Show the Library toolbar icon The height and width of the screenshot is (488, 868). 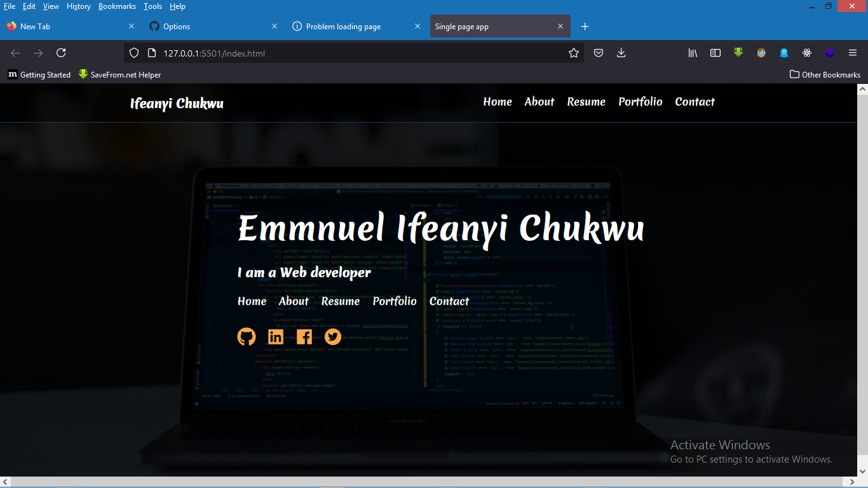(x=693, y=53)
